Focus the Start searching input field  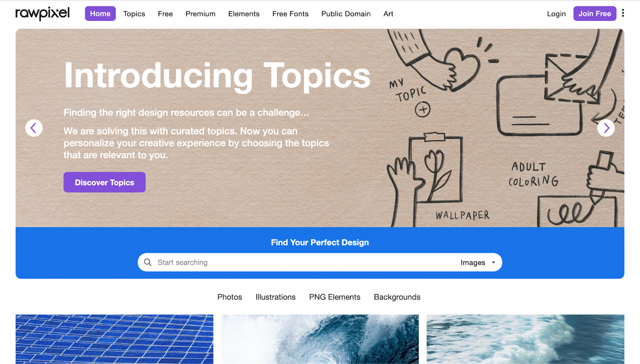[304, 262]
